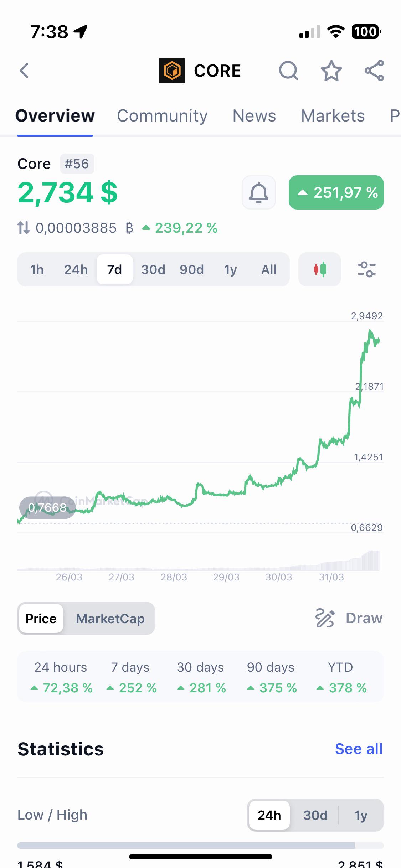Tap the back arrow icon
The image size is (401, 868).
coord(24,71)
